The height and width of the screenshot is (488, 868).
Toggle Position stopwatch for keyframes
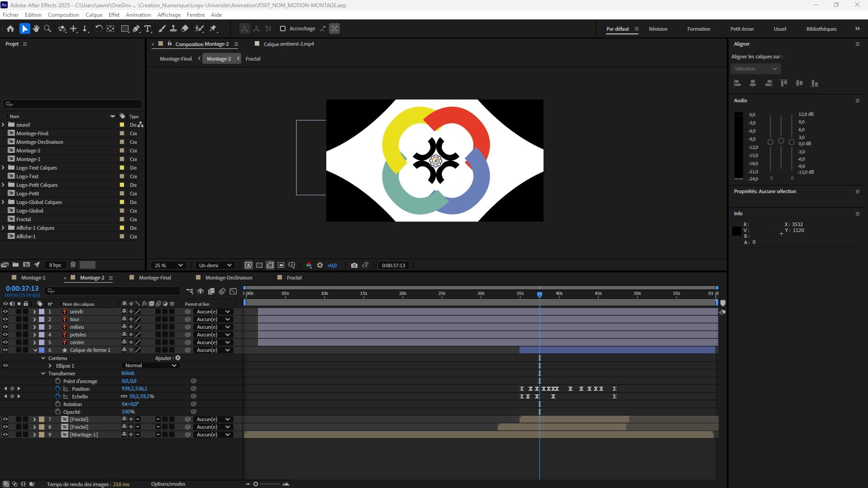[x=58, y=389]
